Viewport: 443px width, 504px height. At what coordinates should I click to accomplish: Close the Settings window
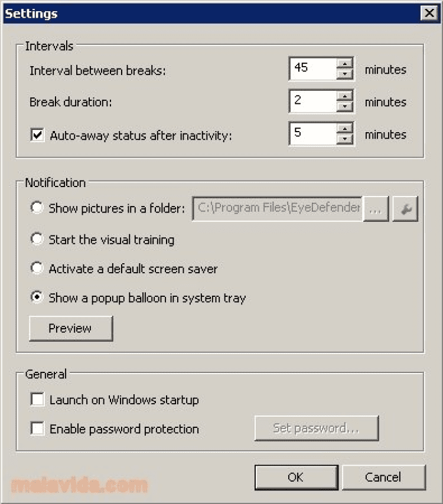(x=428, y=13)
